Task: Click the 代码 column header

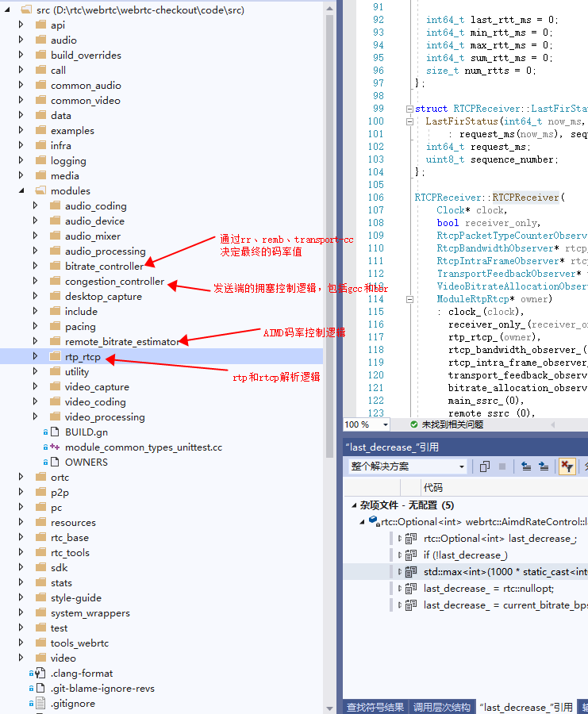Action: coord(433,488)
